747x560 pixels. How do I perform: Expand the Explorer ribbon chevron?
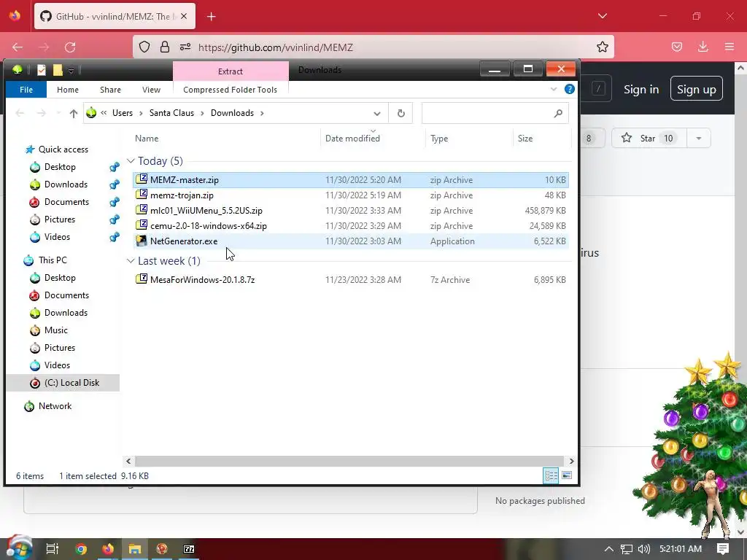click(554, 89)
